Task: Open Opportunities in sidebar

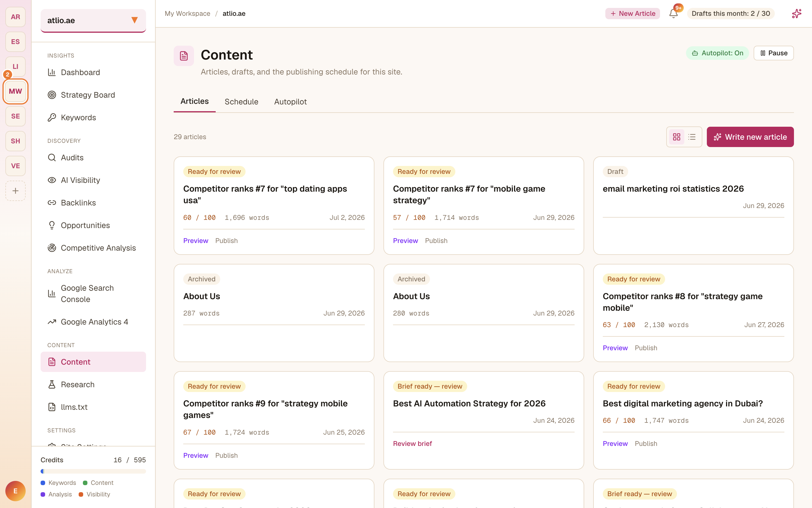Action: coord(93,225)
